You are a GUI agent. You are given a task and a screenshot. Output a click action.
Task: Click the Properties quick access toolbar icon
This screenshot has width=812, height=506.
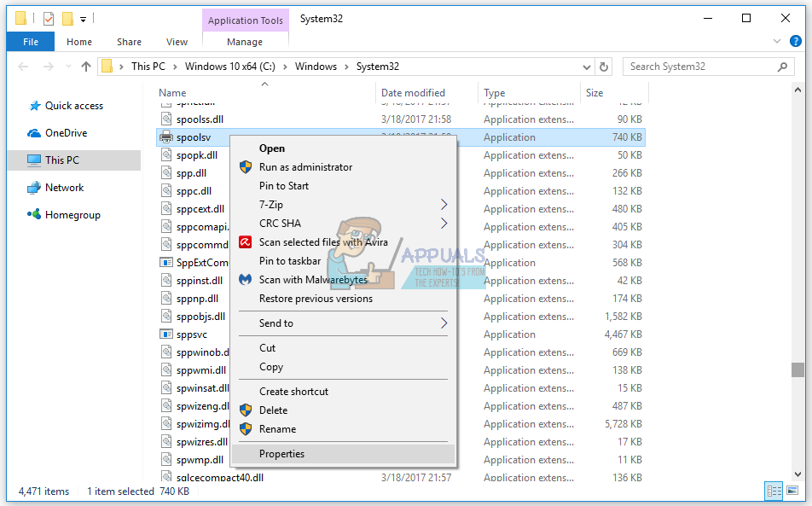[49, 19]
